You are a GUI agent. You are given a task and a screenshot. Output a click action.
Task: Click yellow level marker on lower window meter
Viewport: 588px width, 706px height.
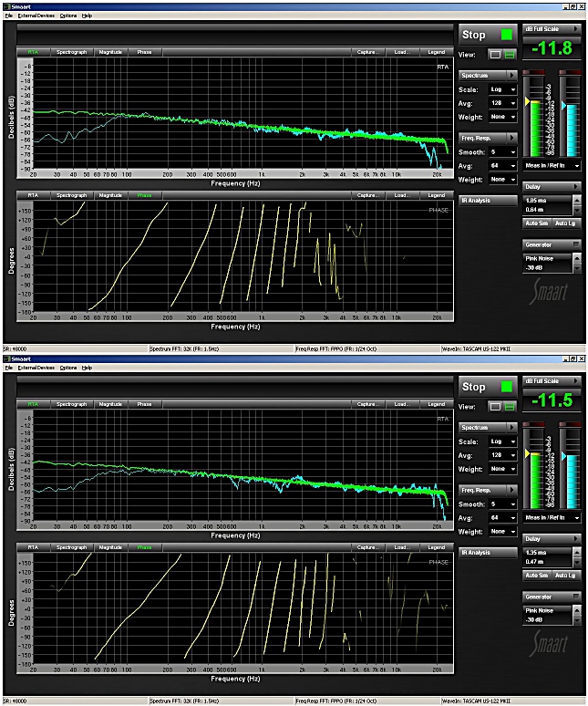click(x=527, y=453)
